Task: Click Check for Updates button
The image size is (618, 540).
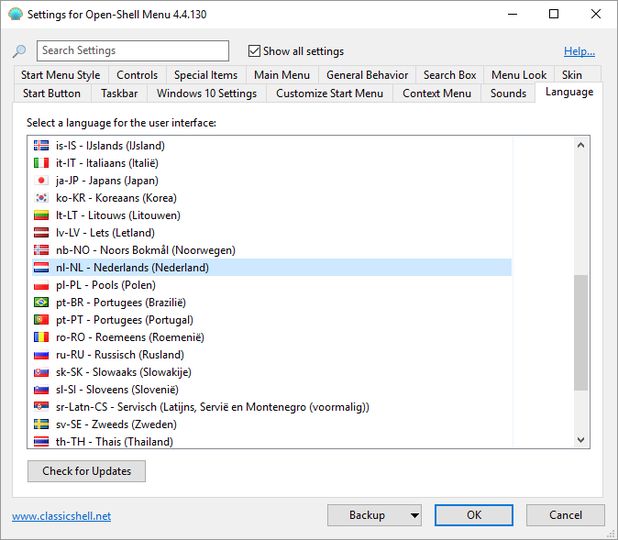Action: point(87,471)
